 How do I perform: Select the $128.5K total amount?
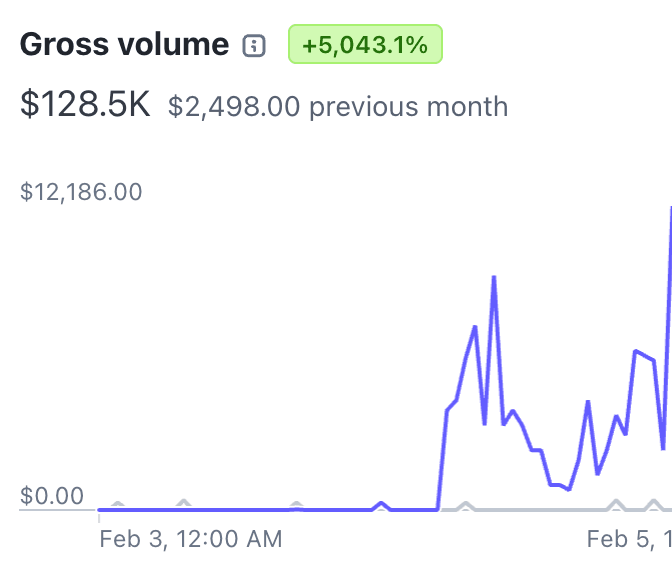(x=85, y=105)
